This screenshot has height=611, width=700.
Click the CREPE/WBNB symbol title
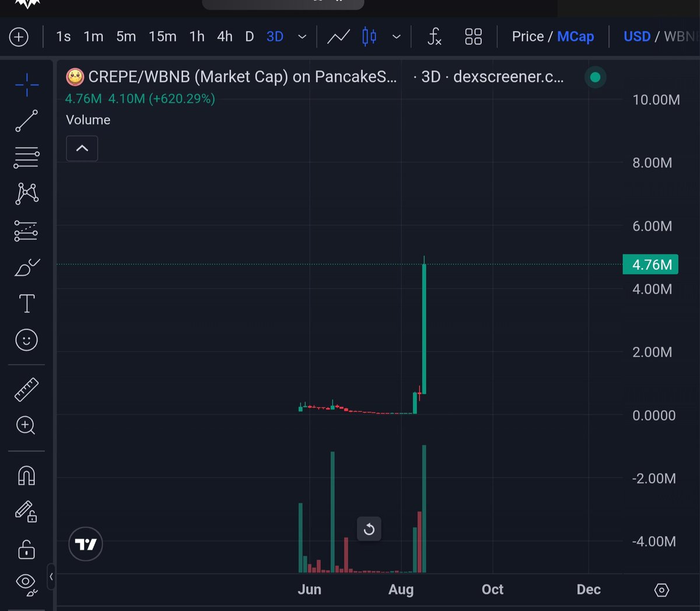point(243,77)
